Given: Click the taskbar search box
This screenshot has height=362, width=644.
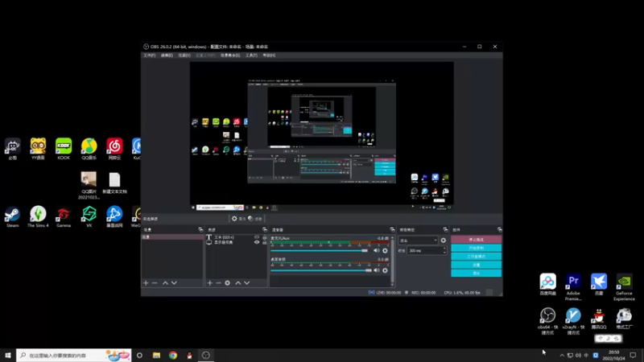Looking at the screenshot, I should tap(74, 356).
